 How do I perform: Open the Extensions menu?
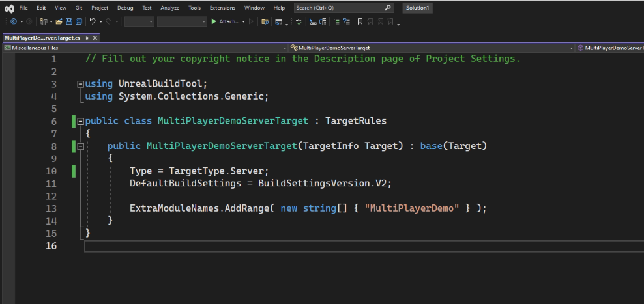coord(222,8)
